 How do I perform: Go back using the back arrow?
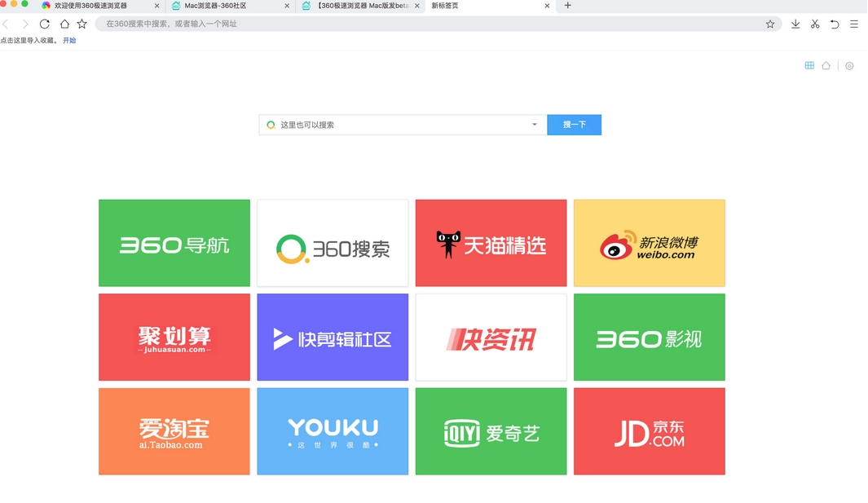click(6, 24)
